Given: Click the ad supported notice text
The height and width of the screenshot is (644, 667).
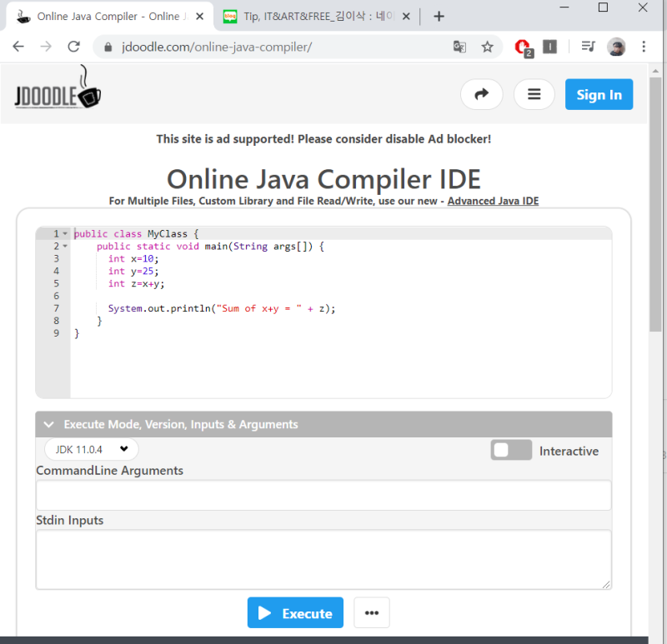Looking at the screenshot, I should click(323, 139).
